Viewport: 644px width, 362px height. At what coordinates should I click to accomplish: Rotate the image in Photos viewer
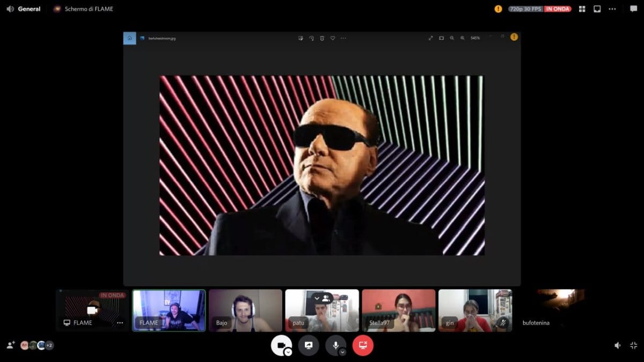(x=311, y=38)
